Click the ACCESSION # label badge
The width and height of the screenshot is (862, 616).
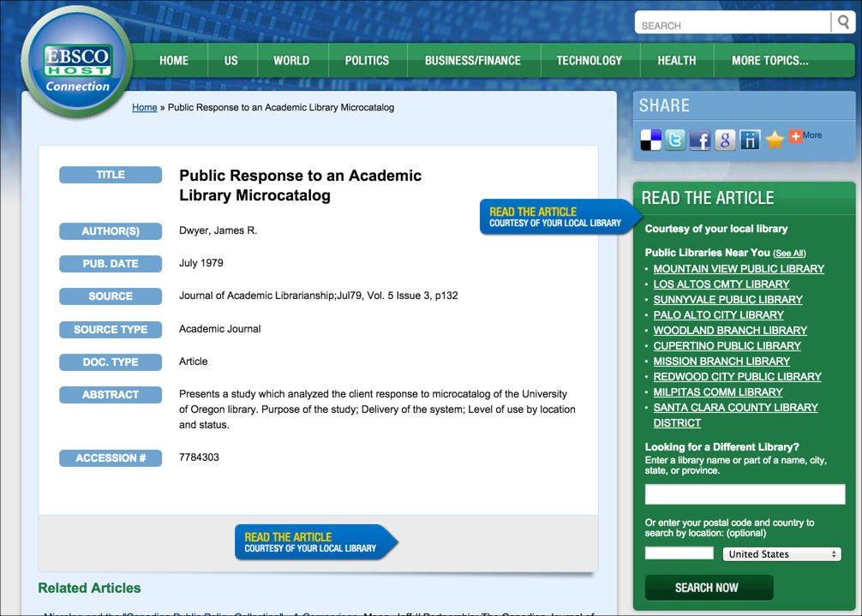click(111, 458)
